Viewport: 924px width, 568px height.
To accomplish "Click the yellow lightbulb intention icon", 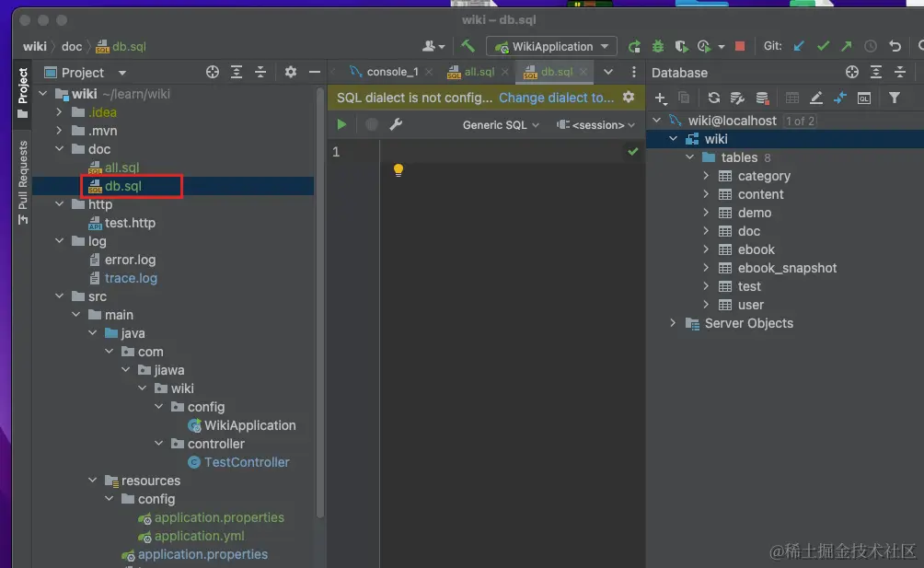I will (398, 170).
